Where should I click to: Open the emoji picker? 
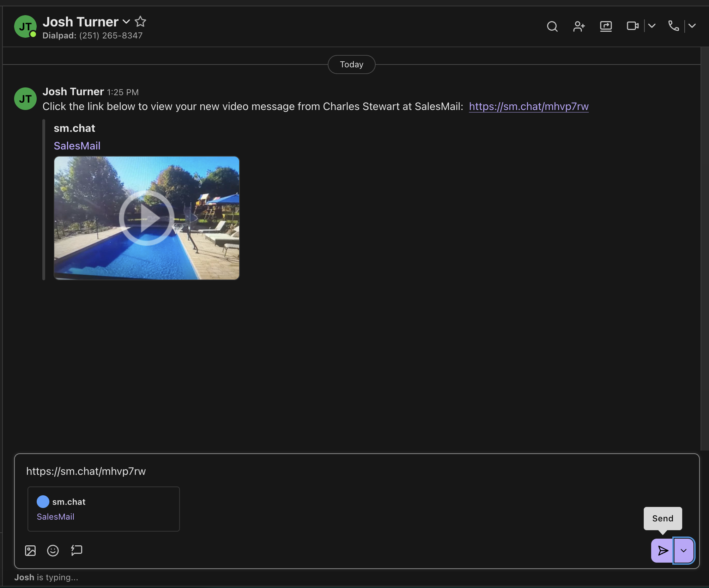(x=53, y=550)
